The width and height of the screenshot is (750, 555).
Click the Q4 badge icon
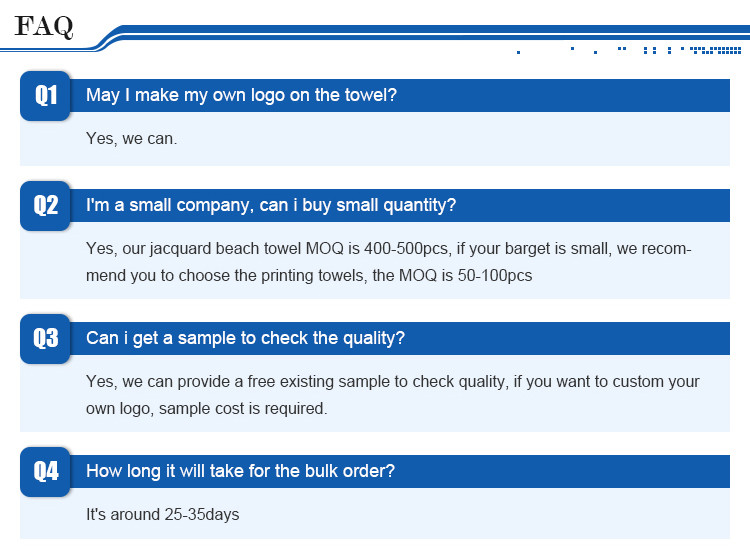(x=45, y=472)
